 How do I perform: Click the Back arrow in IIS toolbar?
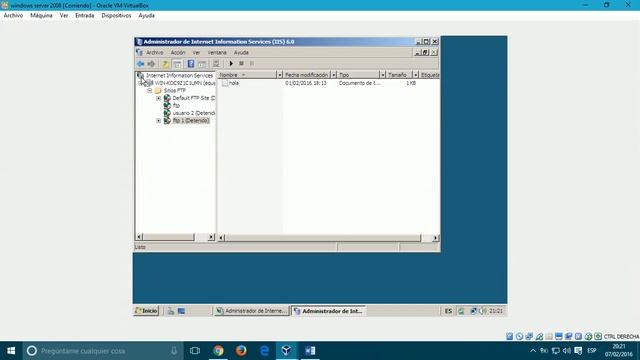click(x=140, y=64)
